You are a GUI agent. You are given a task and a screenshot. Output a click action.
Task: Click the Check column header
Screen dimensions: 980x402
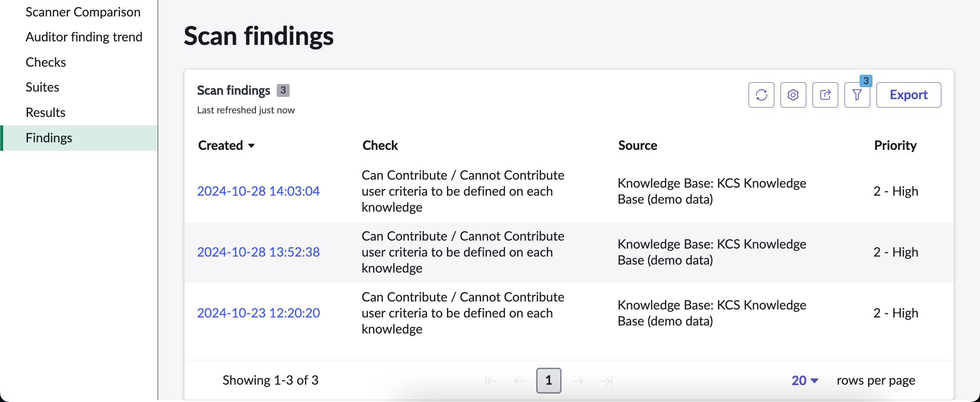pos(380,145)
